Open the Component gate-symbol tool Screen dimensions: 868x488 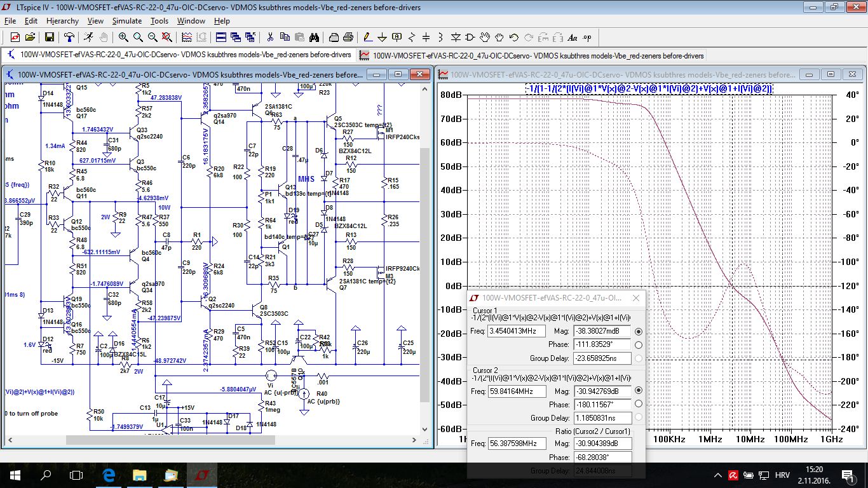(x=470, y=37)
